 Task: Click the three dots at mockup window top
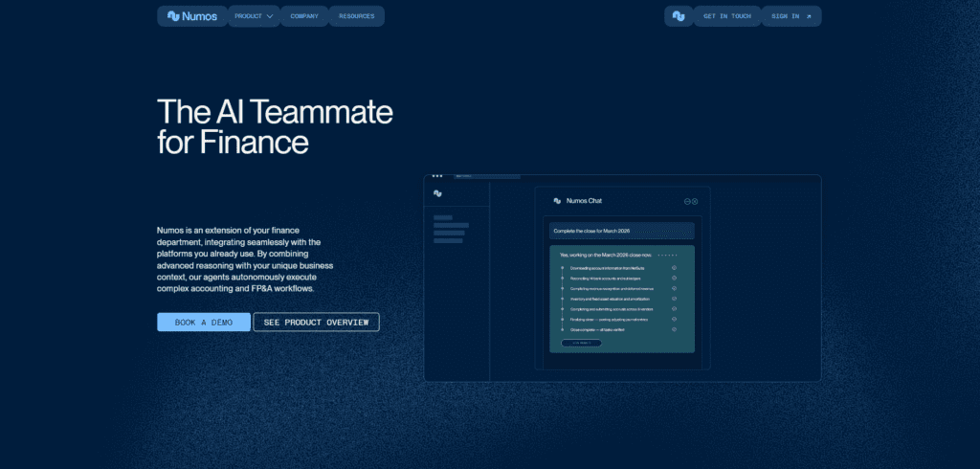click(x=436, y=176)
